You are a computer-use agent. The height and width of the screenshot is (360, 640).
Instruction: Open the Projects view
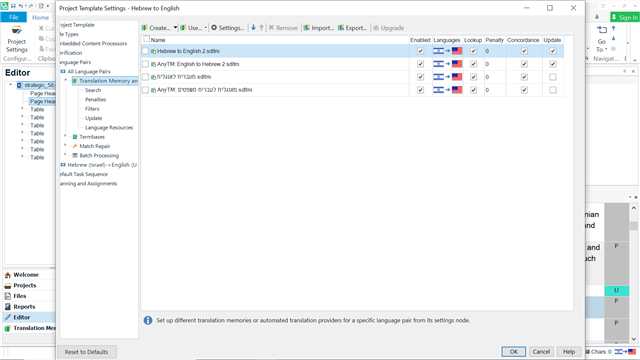[x=24, y=285]
